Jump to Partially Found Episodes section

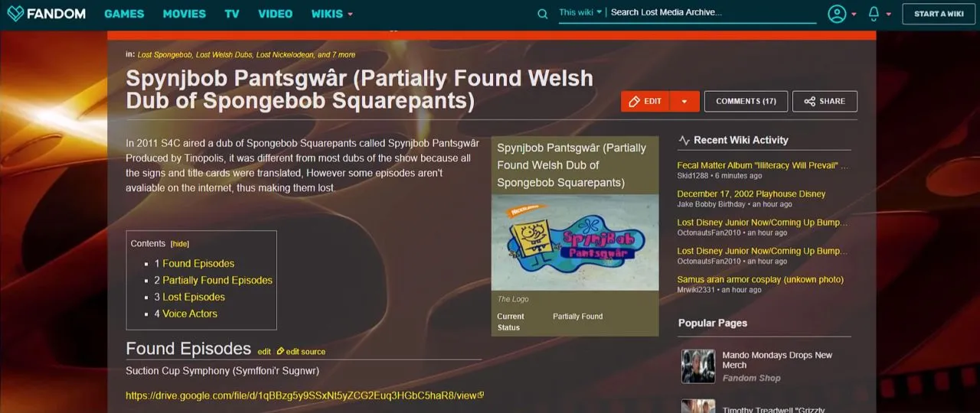tap(217, 280)
